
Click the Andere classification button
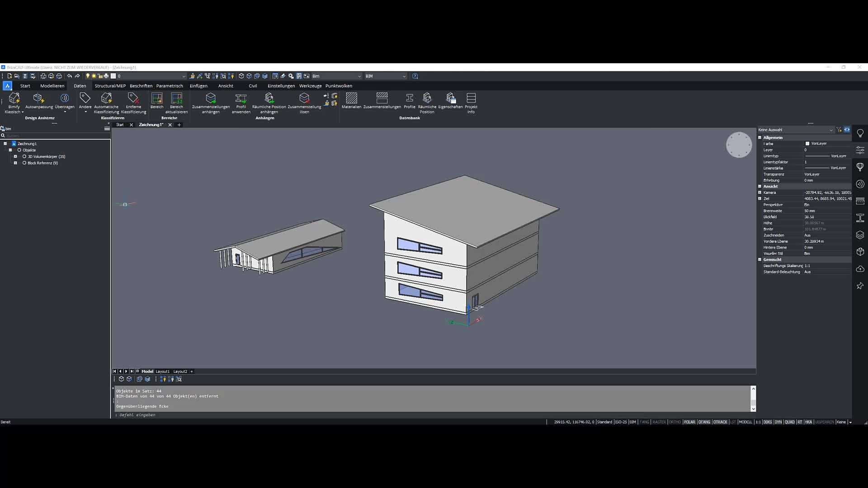click(x=85, y=102)
